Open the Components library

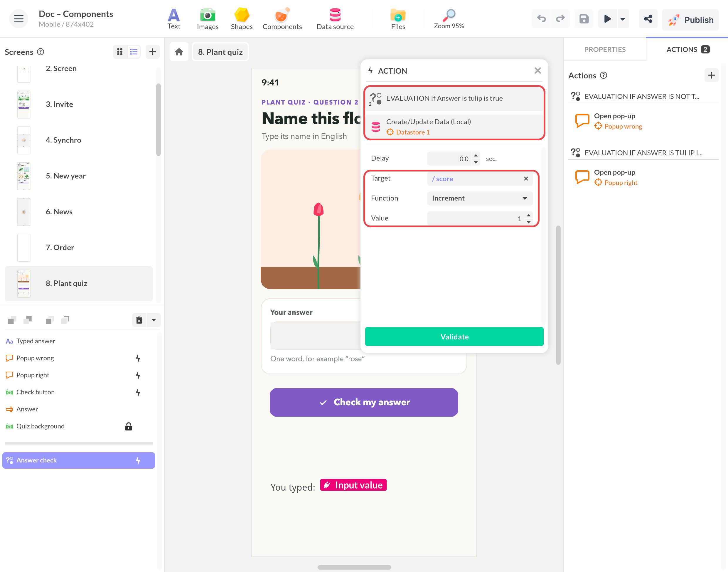click(282, 19)
